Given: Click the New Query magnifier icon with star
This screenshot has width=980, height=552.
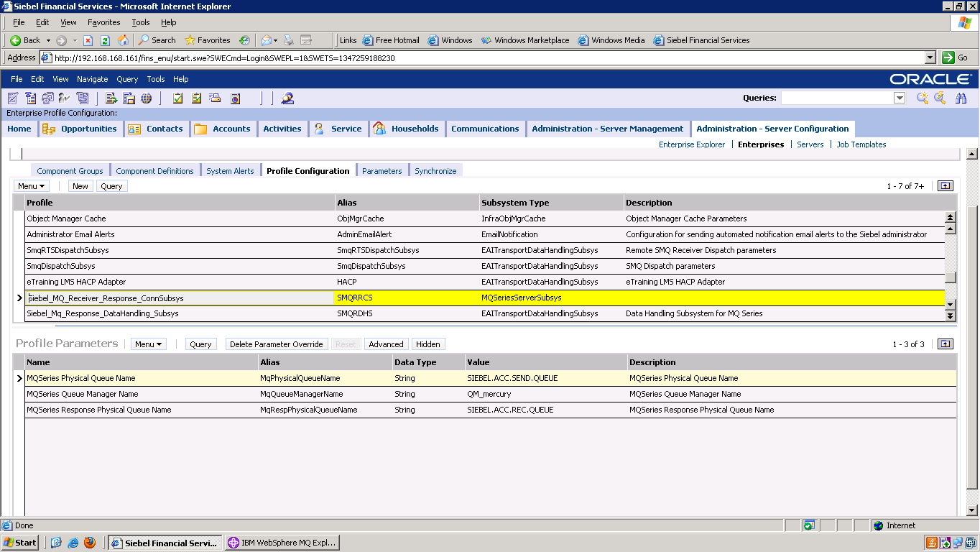Looking at the screenshot, I should pos(923,98).
